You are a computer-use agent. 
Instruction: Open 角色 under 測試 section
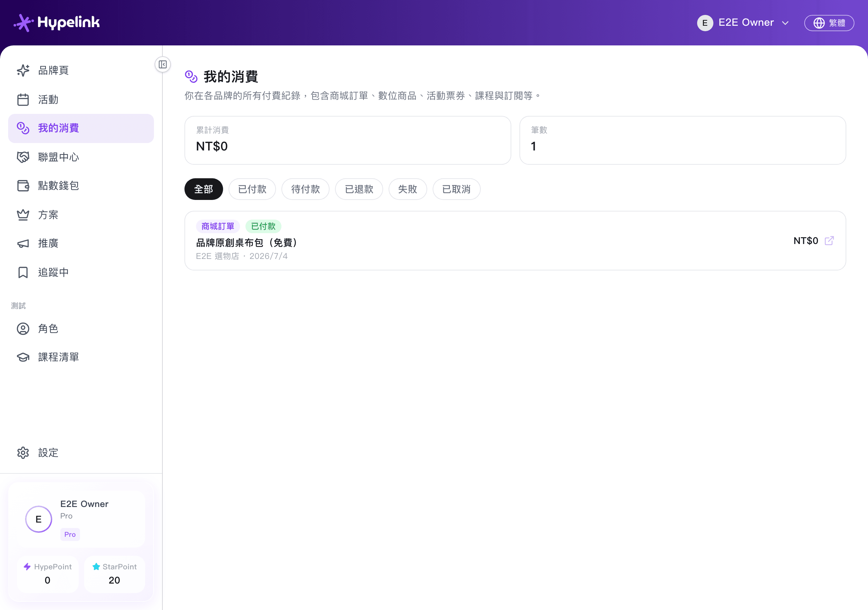point(81,329)
